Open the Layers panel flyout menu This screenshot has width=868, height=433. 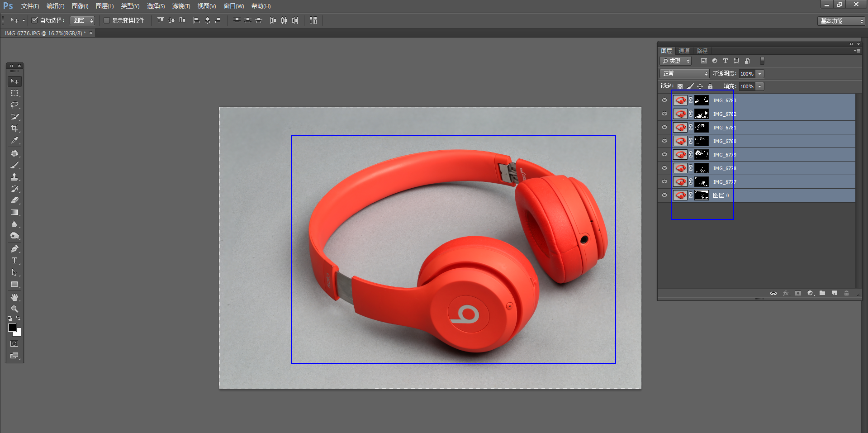coord(857,51)
